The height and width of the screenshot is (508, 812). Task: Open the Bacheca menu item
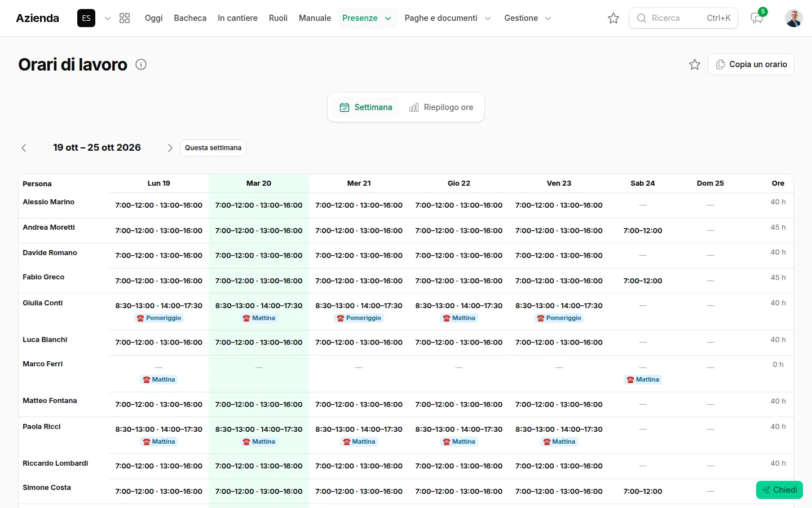click(190, 18)
